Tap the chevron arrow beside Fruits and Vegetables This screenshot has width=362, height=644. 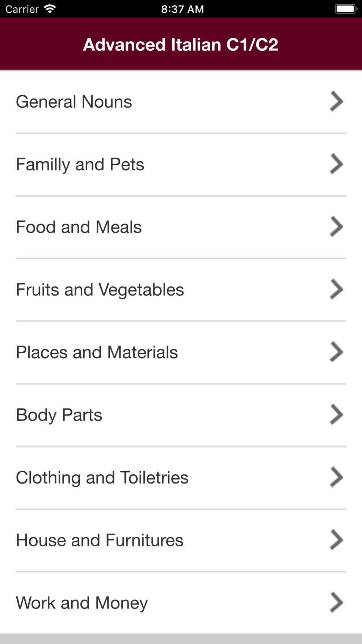click(336, 289)
